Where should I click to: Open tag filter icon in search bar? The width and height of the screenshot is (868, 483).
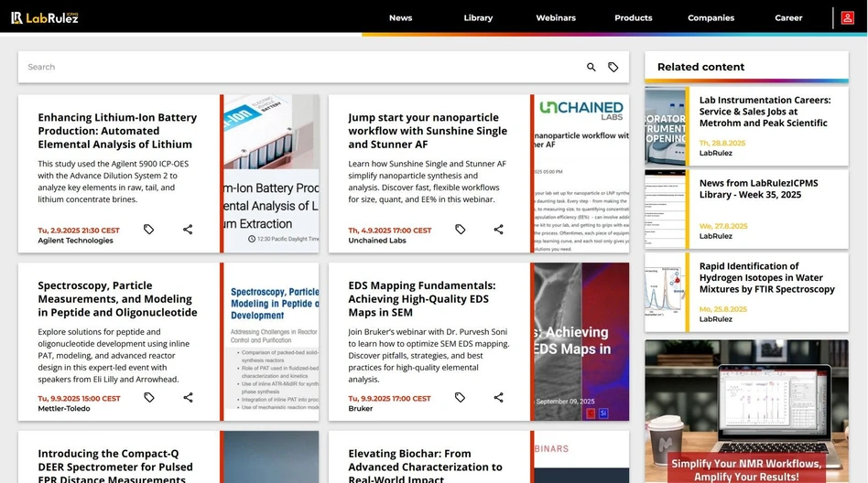point(613,68)
